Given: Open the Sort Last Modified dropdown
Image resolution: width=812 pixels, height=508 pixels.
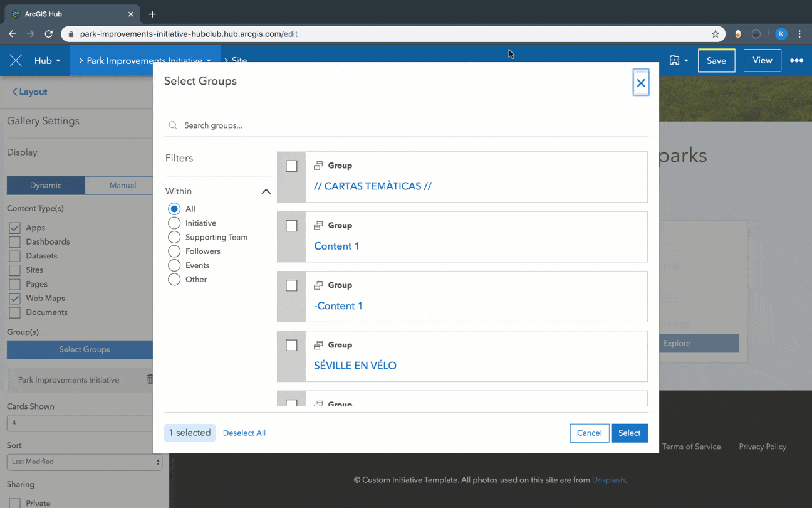Looking at the screenshot, I should 85,462.
